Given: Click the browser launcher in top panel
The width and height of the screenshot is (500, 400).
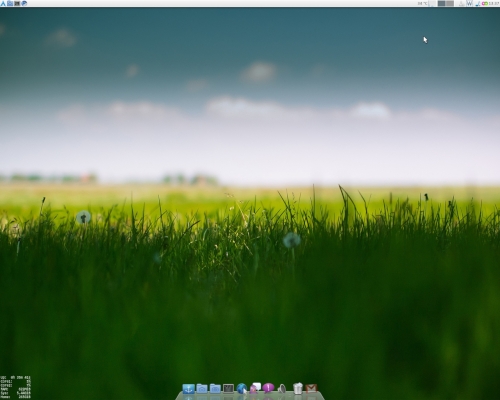Looking at the screenshot, I should pyautogui.click(x=24, y=3).
